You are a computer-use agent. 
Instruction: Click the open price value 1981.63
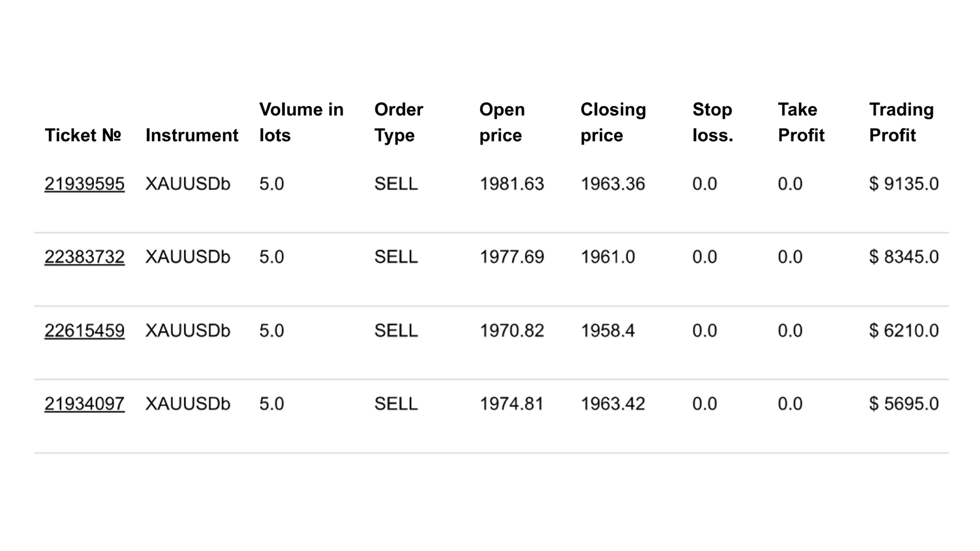(x=511, y=184)
